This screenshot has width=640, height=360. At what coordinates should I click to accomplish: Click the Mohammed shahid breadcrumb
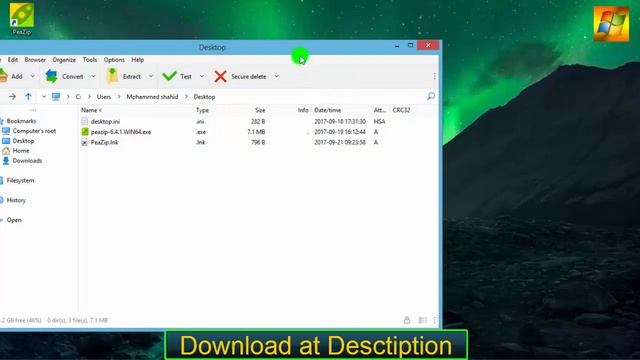[x=152, y=97]
